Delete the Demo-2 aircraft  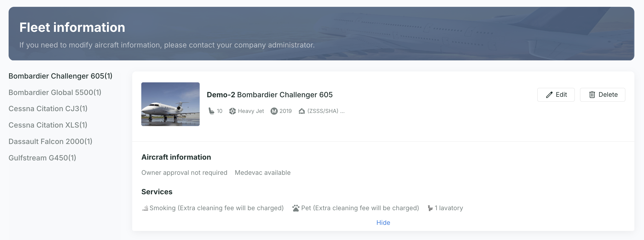click(602, 95)
